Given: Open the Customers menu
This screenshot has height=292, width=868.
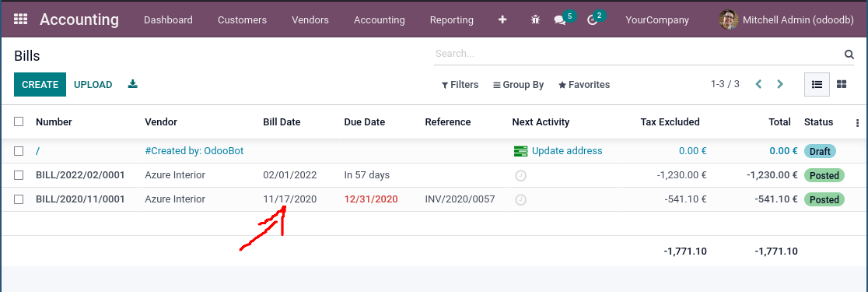Looking at the screenshot, I should coord(242,20).
